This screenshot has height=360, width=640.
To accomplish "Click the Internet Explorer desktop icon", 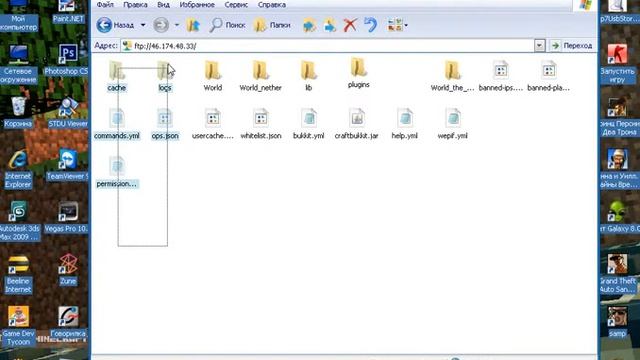I will [18, 169].
